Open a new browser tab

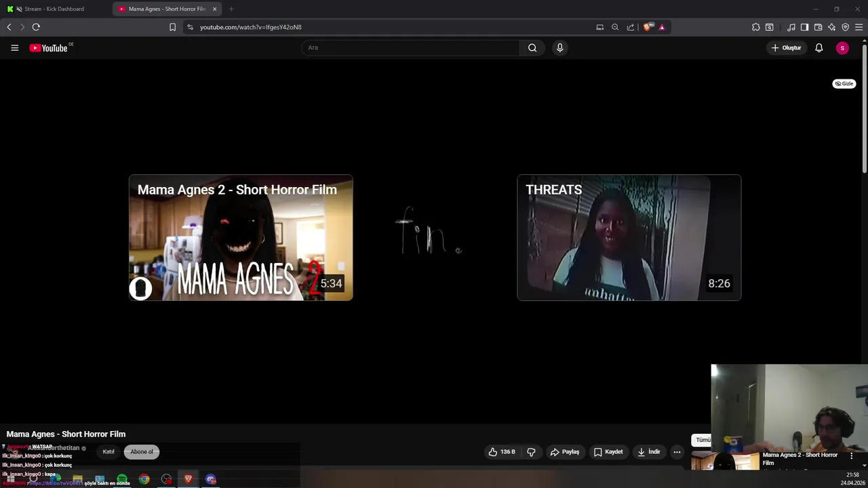(x=231, y=9)
